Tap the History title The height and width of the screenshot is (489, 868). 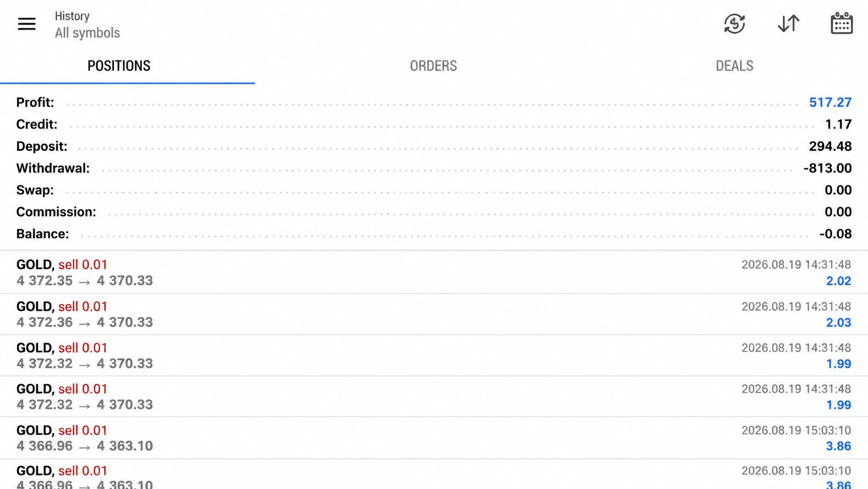point(72,16)
